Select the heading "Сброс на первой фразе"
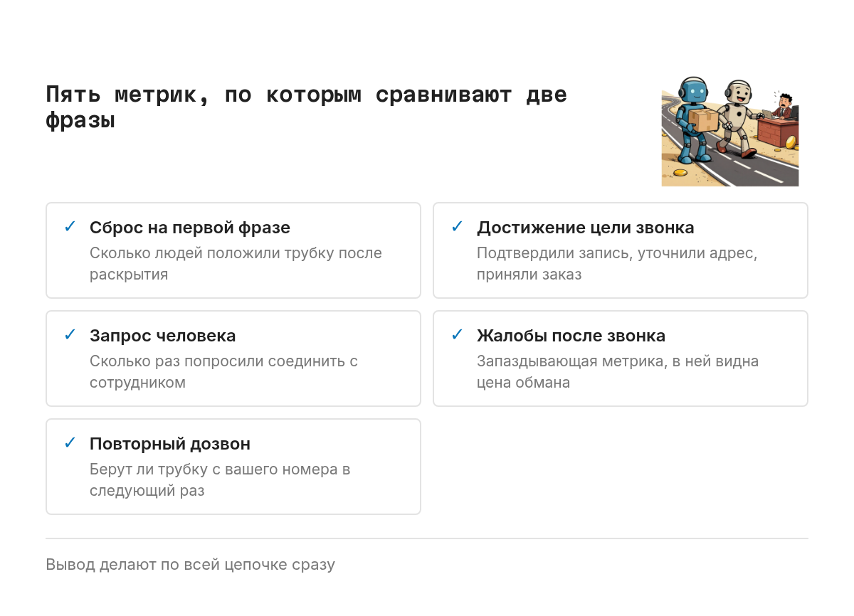This screenshot has height=616, width=854. 190,228
